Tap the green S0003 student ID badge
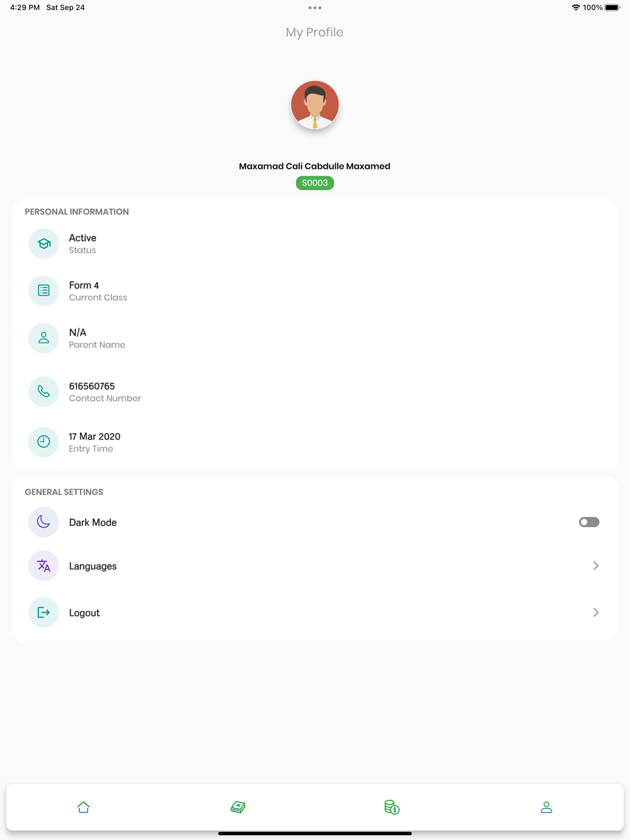Screen dimensions: 630x840 (x=315, y=183)
